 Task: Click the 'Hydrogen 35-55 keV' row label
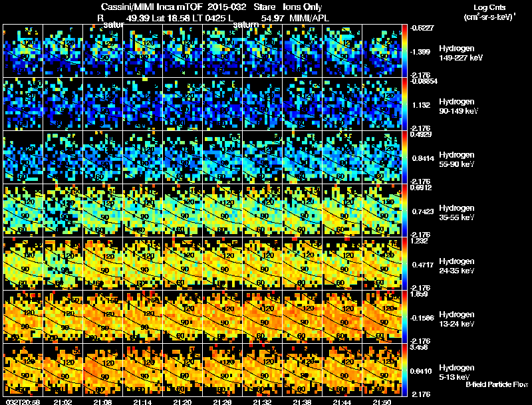point(457,213)
